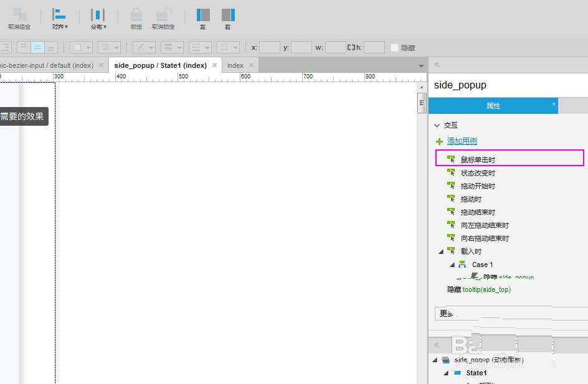The height and width of the screenshot is (384, 588).
Task: Click the 取消组合 (ungroup) toolbar icon
Action: (19, 14)
